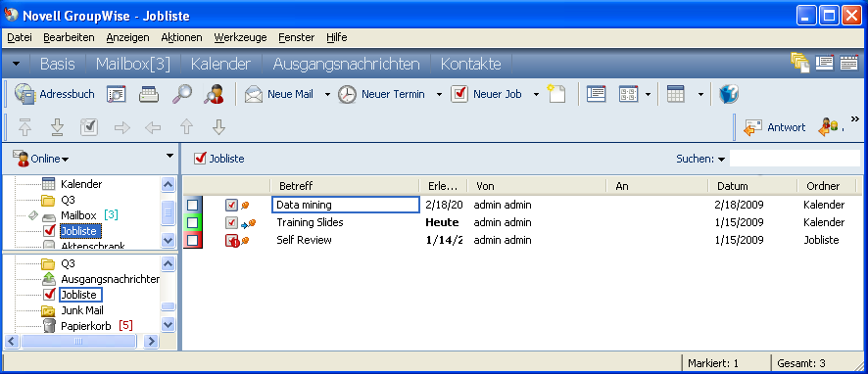Select Mailbox folder in upper tree
Screen dimensions: 868x374
coord(78,215)
